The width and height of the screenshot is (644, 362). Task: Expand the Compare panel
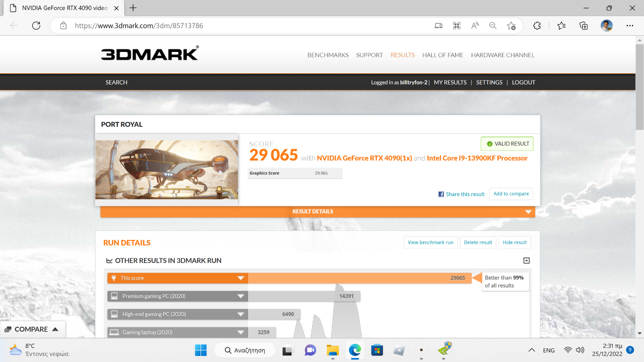tap(32, 329)
